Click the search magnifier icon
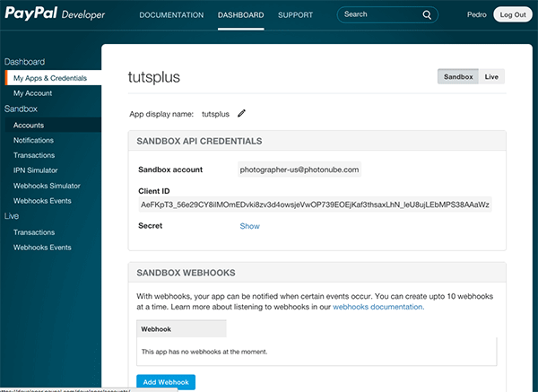This screenshot has width=538, height=392. [427, 14]
